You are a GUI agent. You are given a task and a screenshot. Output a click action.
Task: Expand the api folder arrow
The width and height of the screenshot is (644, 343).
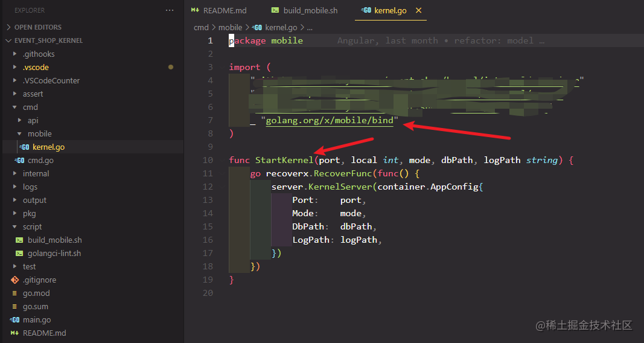20,120
